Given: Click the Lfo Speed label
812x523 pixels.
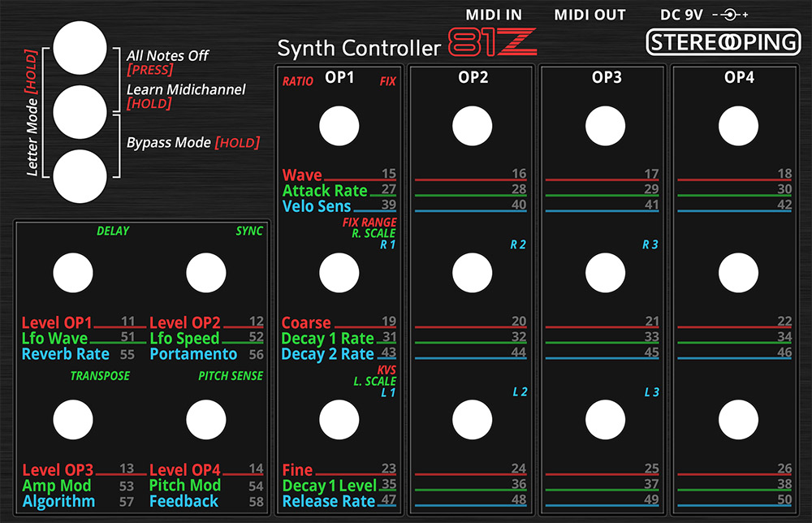Looking at the screenshot, I should pos(184,339).
